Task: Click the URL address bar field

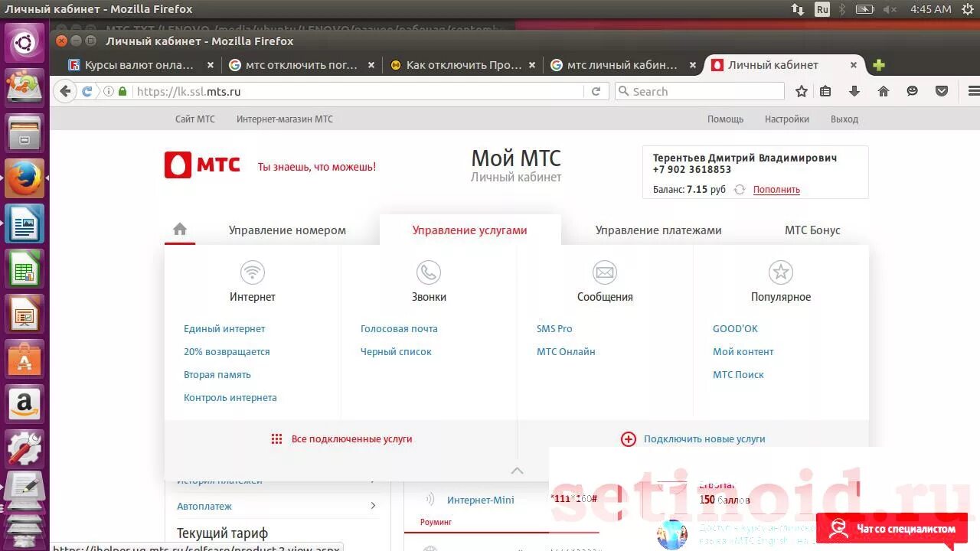Action: coord(358,91)
